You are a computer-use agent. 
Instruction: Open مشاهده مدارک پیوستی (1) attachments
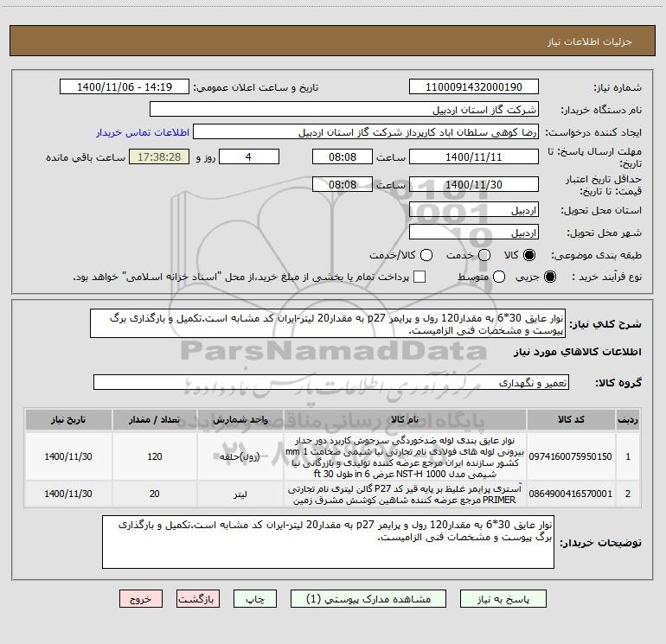coord(368,599)
